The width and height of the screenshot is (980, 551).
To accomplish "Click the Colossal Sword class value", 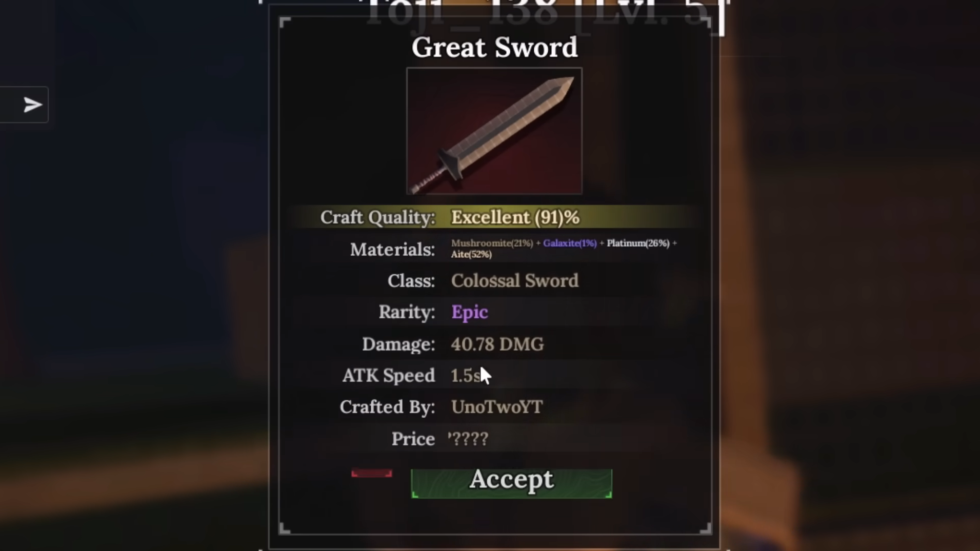I will pos(515,280).
